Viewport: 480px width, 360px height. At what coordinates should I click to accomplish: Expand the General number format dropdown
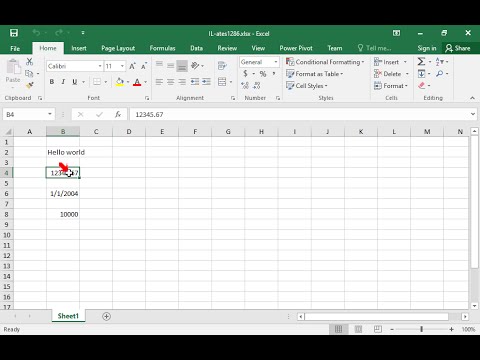coord(276,62)
